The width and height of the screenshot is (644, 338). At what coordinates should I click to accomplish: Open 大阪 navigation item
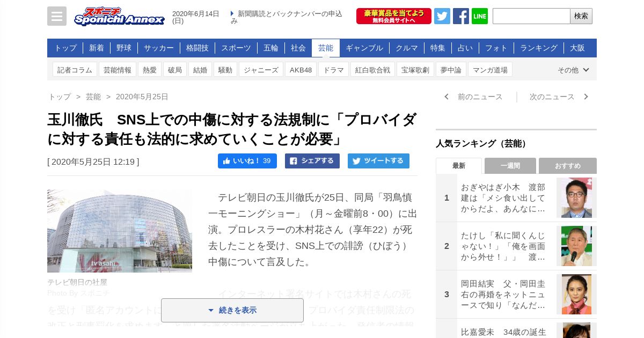coord(577,48)
